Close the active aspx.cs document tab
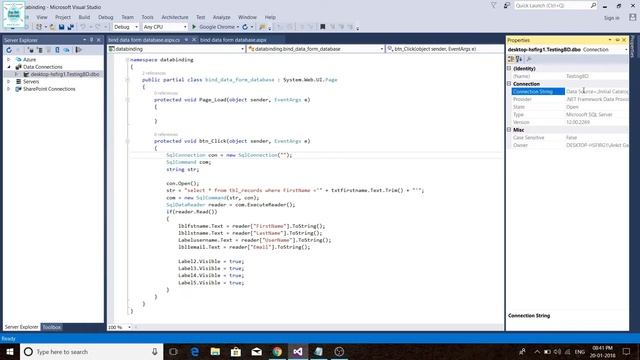The image size is (640, 360). pos(194,40)
